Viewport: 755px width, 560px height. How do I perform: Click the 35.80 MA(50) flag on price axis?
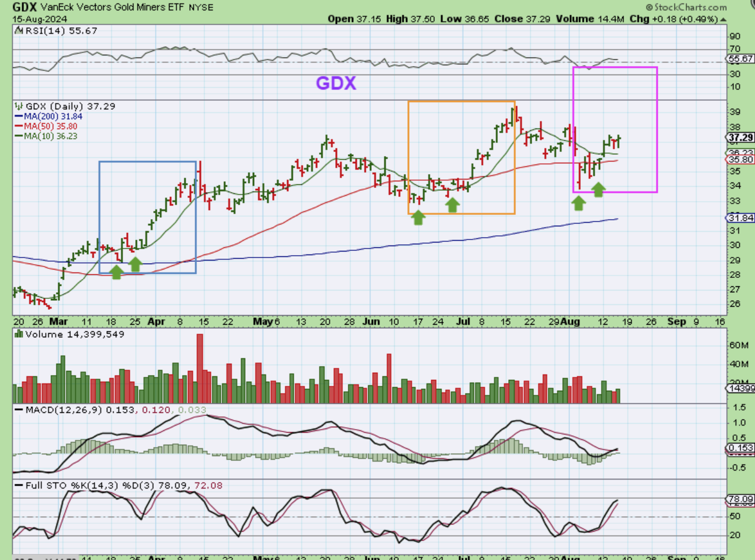739,160
